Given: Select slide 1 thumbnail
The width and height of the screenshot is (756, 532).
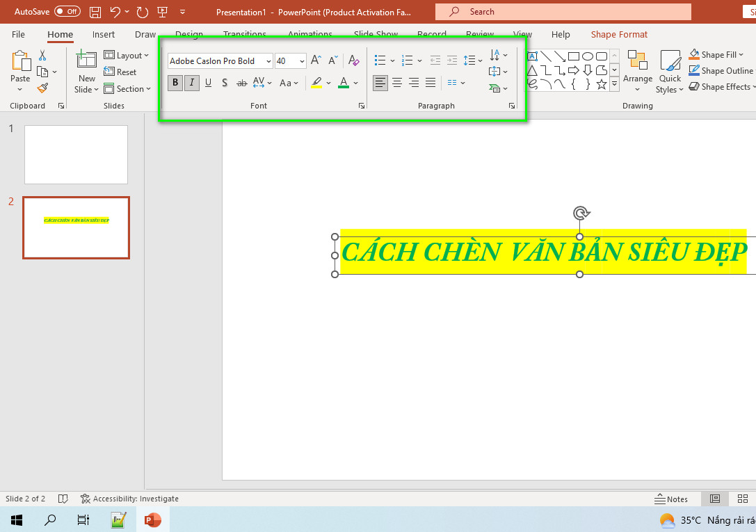Looking at the screenshot, I should (77, 154).
